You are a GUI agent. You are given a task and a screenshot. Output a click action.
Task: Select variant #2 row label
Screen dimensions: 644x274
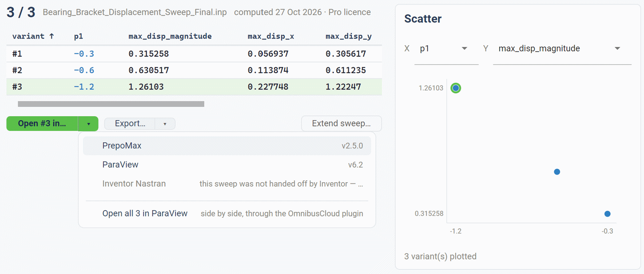17,70
